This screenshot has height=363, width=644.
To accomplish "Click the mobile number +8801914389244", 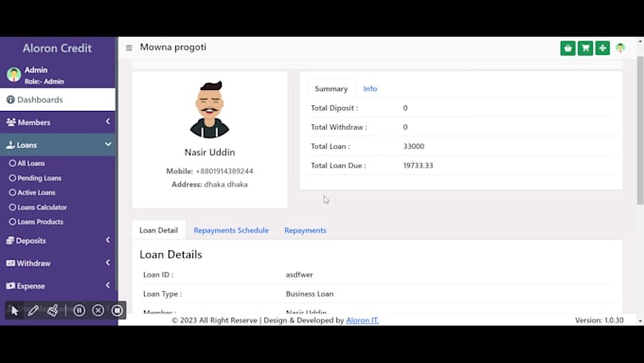I will 224,171.
